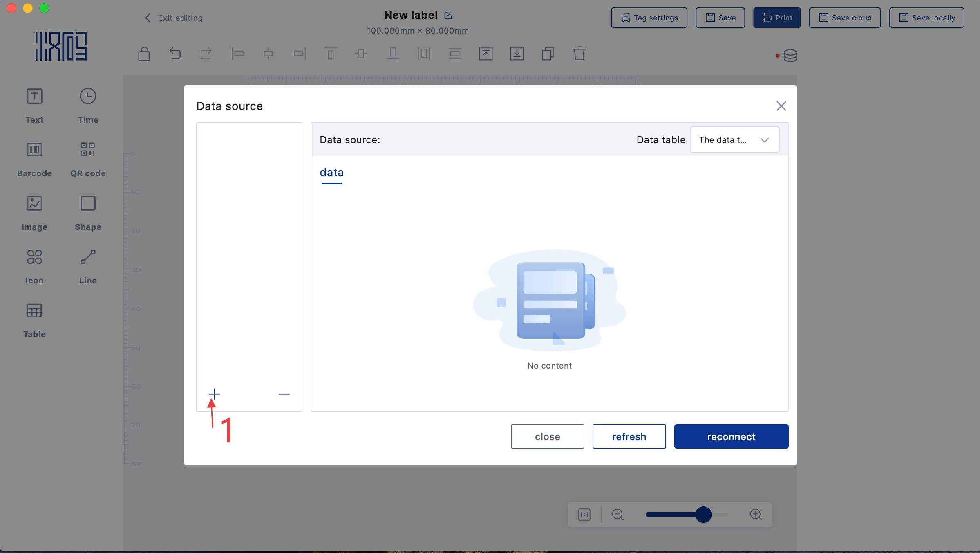Click the zoom in magnifier icon
The width and height of the screenshot is (980, 553).
(756, 515)
